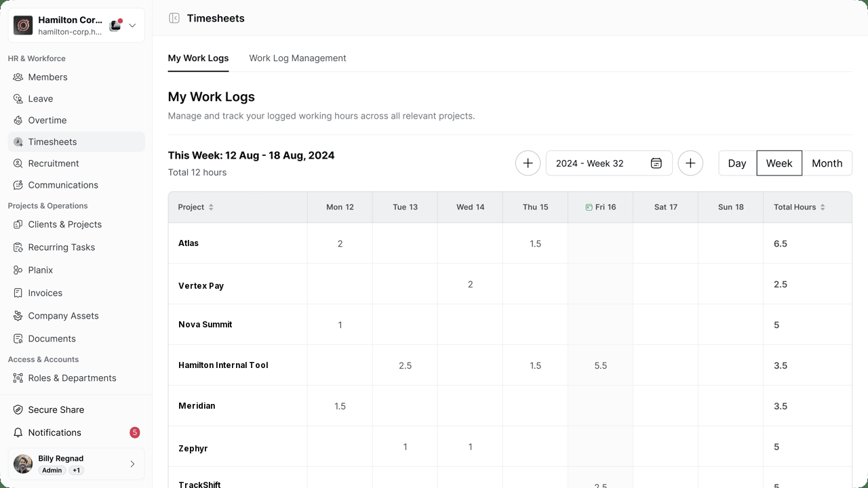Expand Billy Regnad profile chevron
This screenshot has width=868, height=488.
point(132,464)
